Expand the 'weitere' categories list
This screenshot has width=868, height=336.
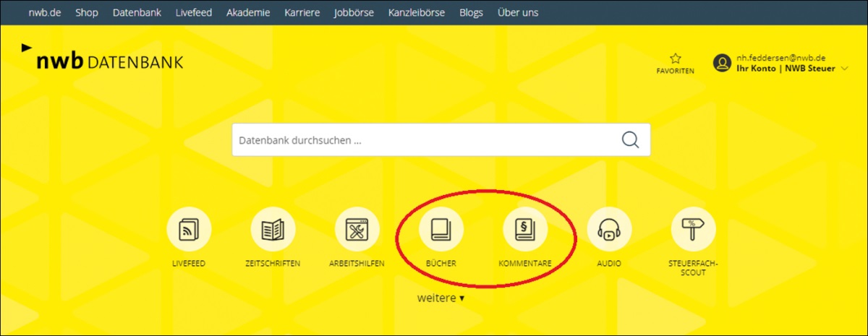(441, 298)
